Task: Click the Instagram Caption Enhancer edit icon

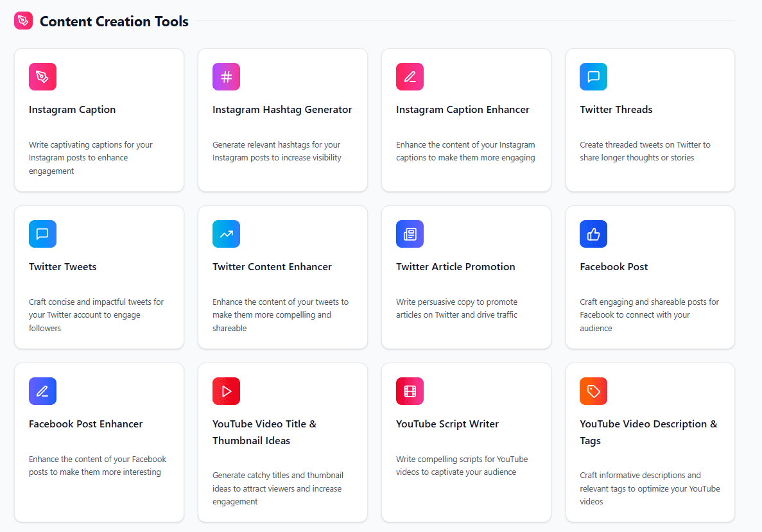Action: [x=410, y=76]
